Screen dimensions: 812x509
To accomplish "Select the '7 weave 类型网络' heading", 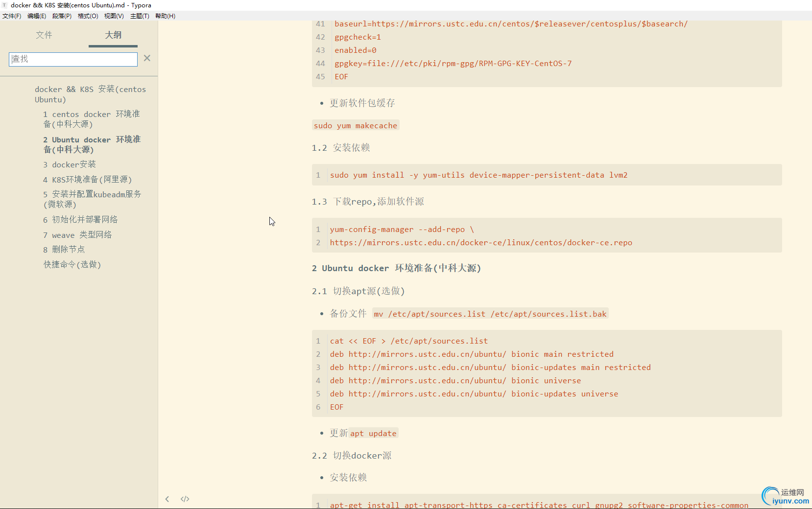I will click(77, 235).
